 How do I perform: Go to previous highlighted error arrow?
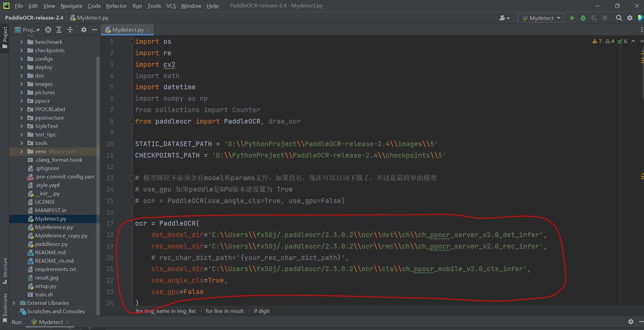click(x=633, y=41)
